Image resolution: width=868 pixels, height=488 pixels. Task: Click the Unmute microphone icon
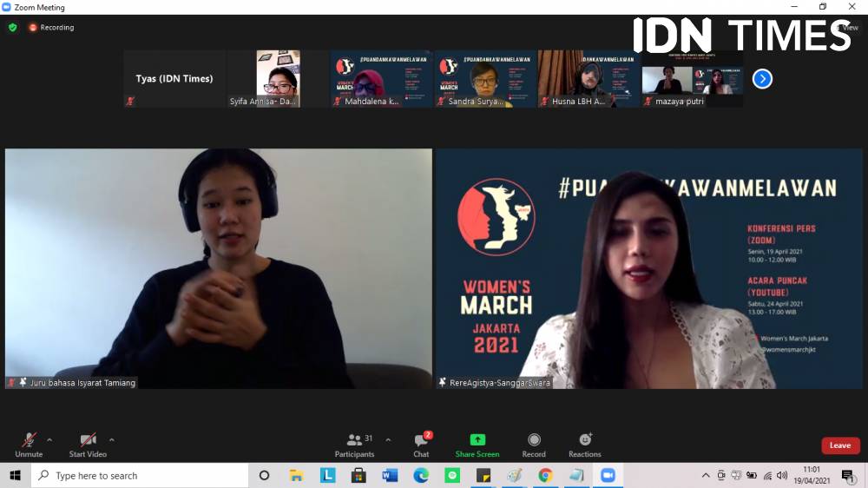click(x=29, y=440)
